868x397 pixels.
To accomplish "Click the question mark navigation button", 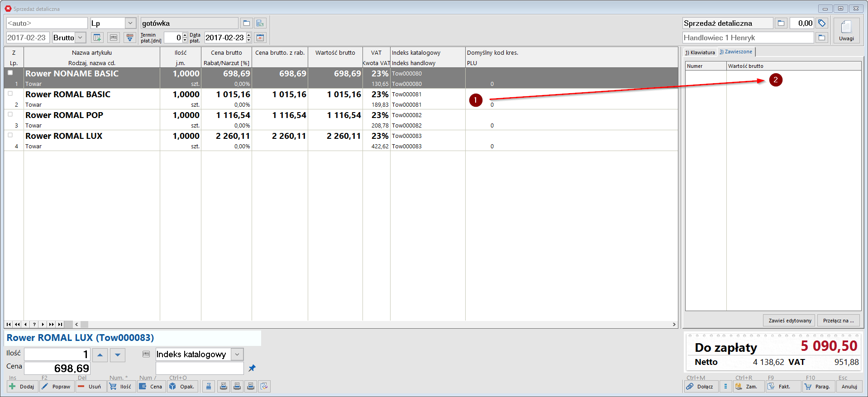I will (34, 324).
